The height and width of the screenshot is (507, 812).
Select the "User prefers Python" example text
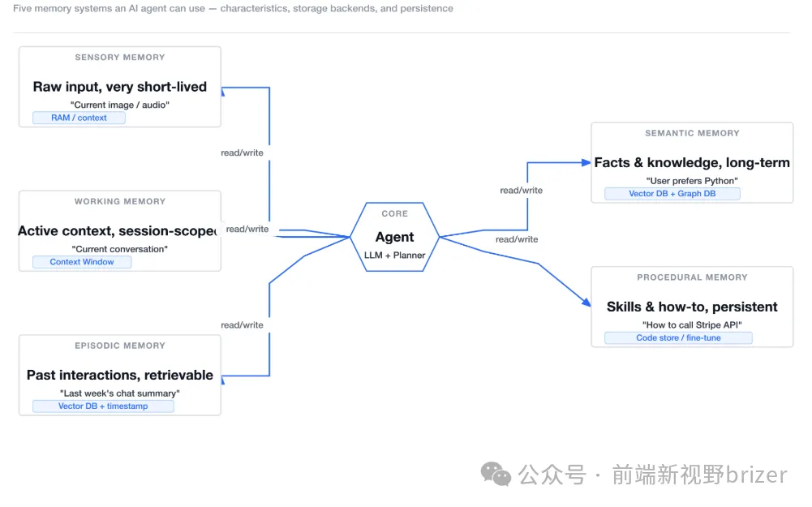pyautogui.click(x=692, y=181)
